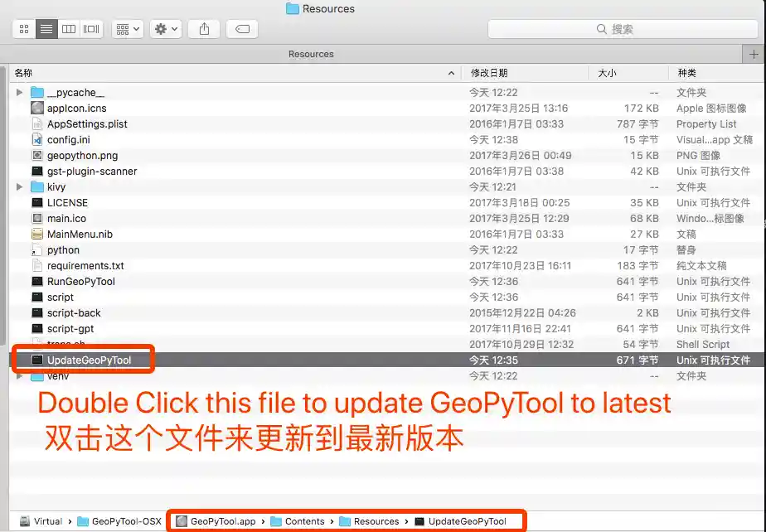
Task: Sort by 名称 column header
Action: click(x=23, y=73)
